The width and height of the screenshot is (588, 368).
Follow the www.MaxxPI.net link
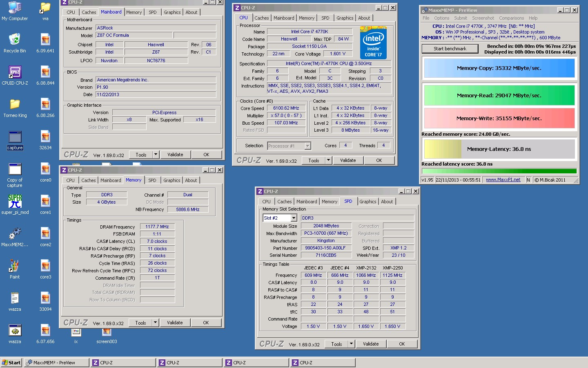click(503, 180)
